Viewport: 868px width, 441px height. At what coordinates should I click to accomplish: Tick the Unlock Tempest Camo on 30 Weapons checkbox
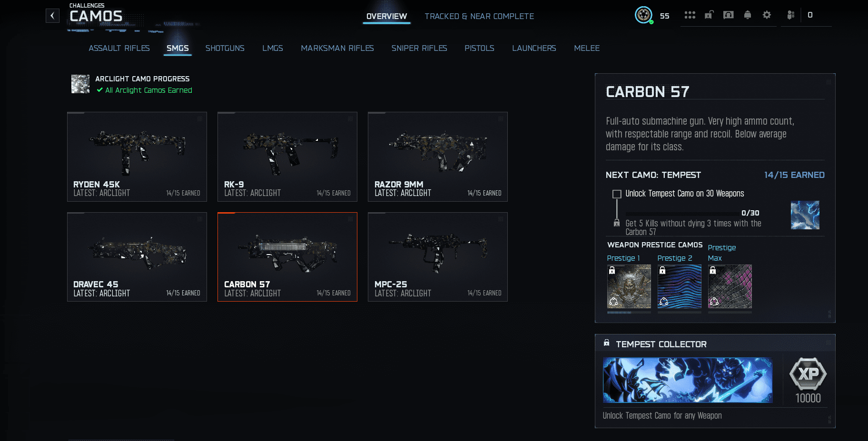coord(617,194)
